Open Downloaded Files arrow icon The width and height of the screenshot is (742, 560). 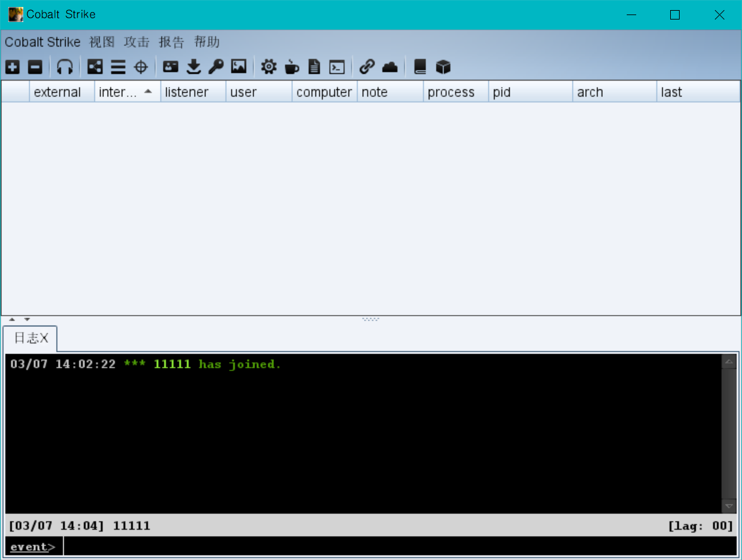click(x=193, y=67)
